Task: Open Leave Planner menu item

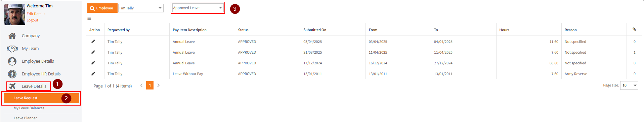Action: tap(25, 118)
